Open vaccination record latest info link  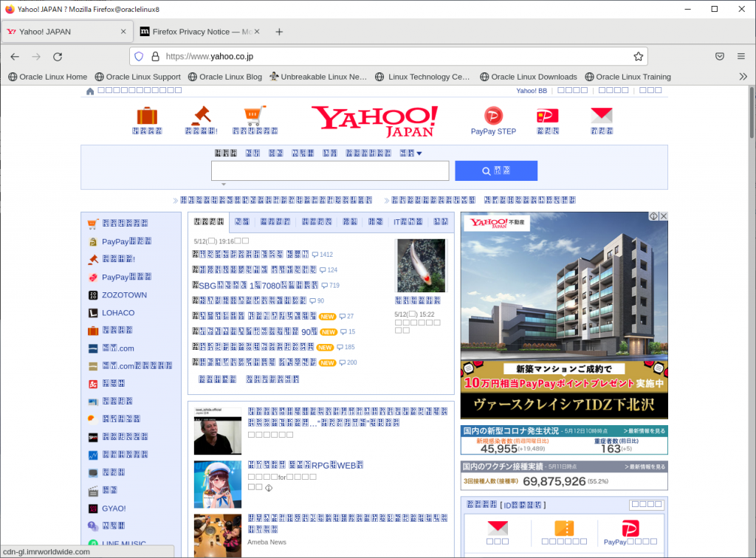pos(645,466)
